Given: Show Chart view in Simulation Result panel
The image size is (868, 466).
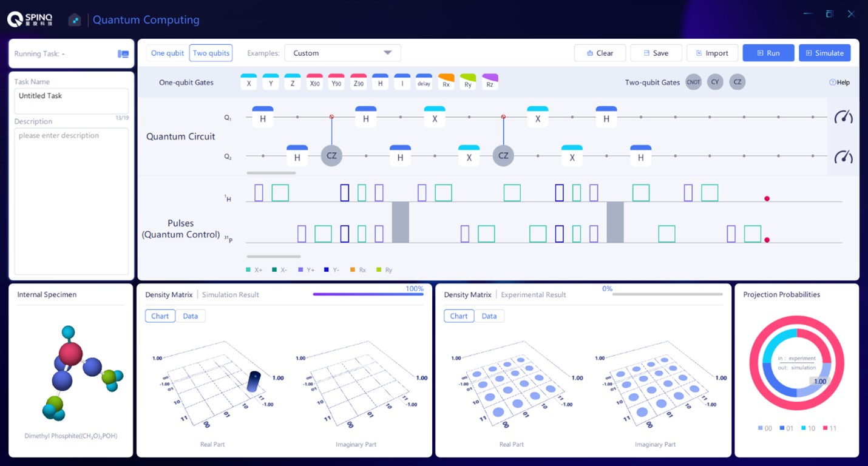Looking at the screenshot, I should tap(160, 316).
